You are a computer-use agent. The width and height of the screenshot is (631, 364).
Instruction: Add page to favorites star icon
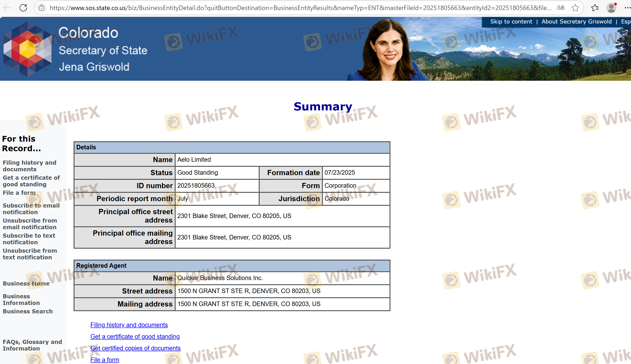575,8
